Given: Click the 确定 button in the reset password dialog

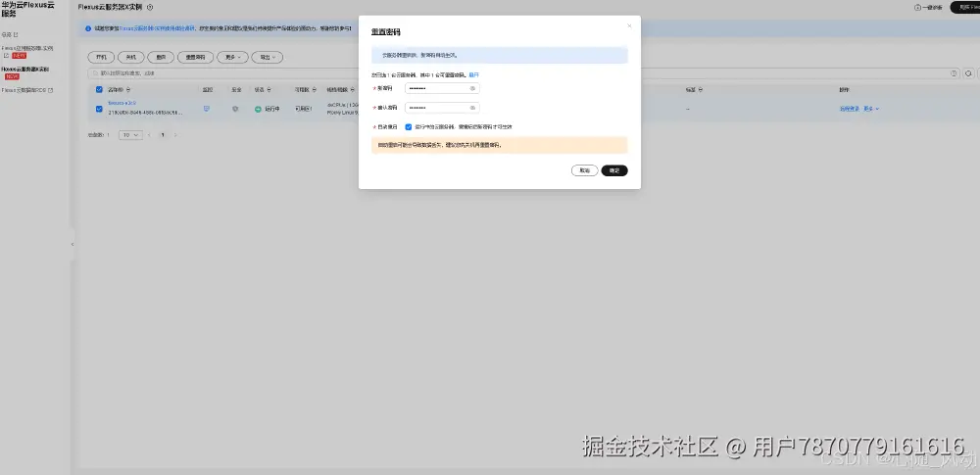Looking at the screenshot, I should point(614,170).
